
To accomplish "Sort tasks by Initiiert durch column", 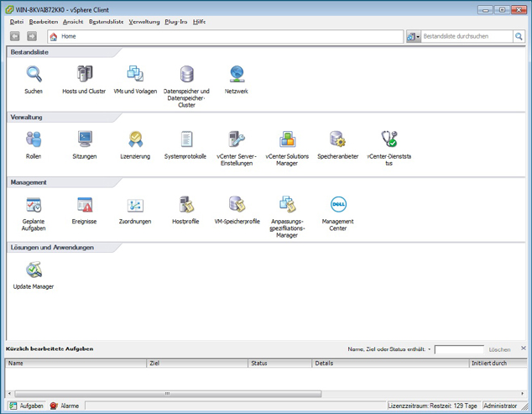I will coord(498,363).
